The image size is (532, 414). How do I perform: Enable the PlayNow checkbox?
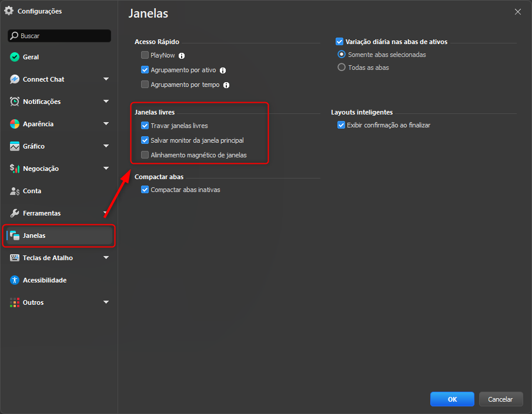pyautogui.click(x=145, y=55)
